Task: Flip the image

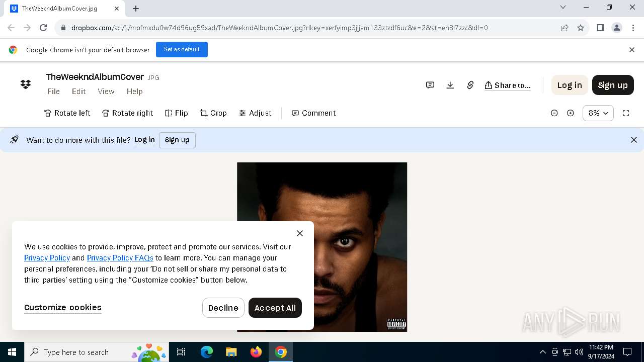Action: point(177,113)
